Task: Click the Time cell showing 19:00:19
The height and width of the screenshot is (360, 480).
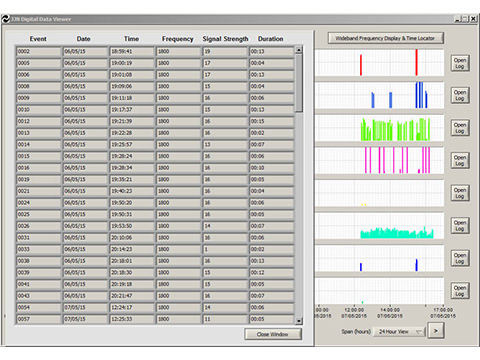Action: 132,63
